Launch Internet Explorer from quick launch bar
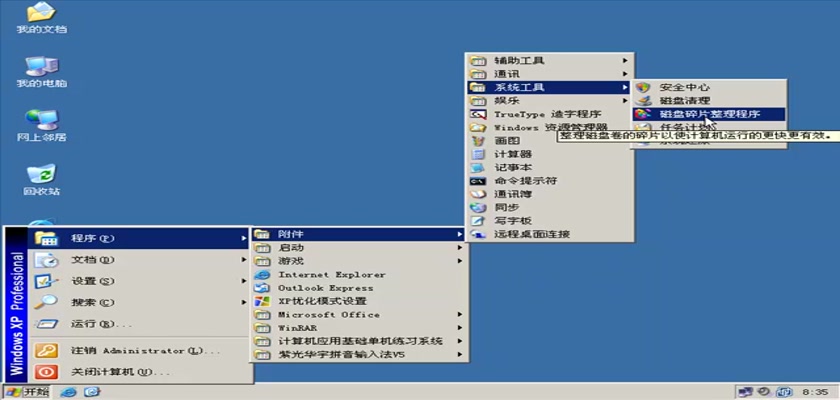Screen dimensions: 840x400 point(69,392)
